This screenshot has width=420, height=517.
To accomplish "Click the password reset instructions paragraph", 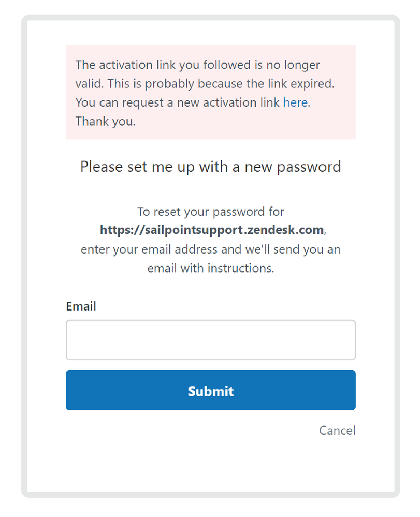I will point(210,240).
